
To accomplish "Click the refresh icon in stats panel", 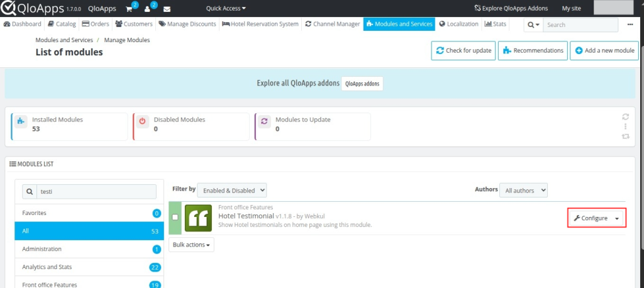I will click(x=626, y=117).
